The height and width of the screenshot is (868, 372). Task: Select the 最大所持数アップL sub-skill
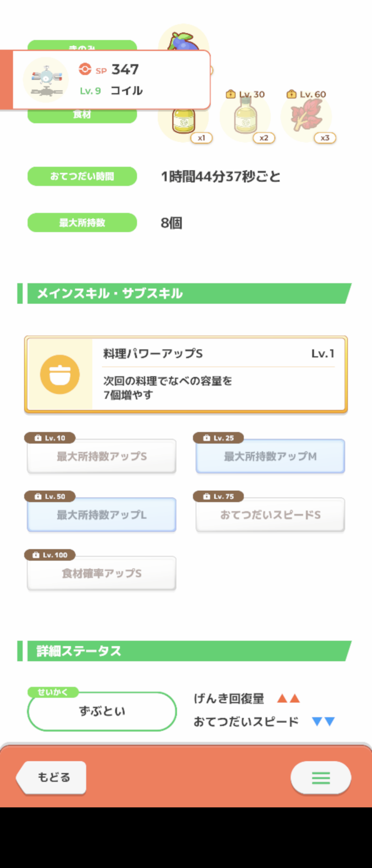pyautogui.click(x=102, y=515)
